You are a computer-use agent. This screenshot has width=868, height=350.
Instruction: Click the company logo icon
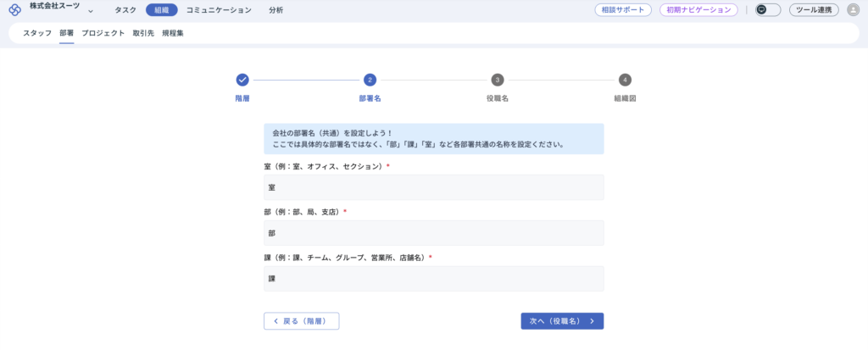click(x=15, y=10)
